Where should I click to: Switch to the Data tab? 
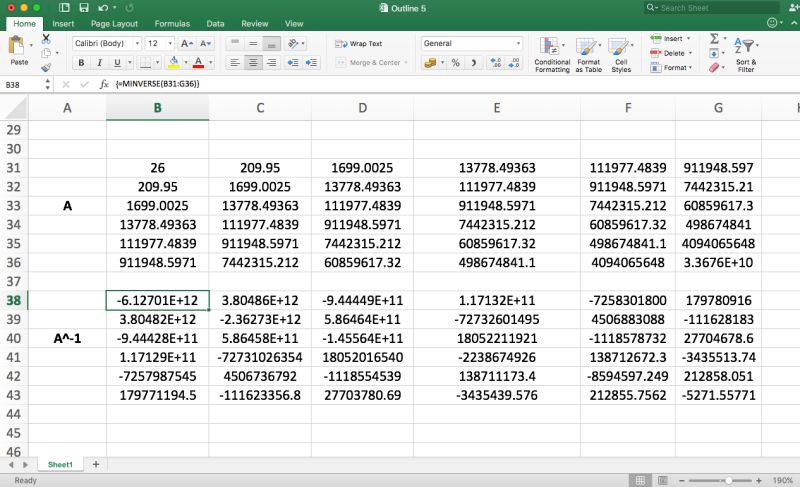point(215,23)
